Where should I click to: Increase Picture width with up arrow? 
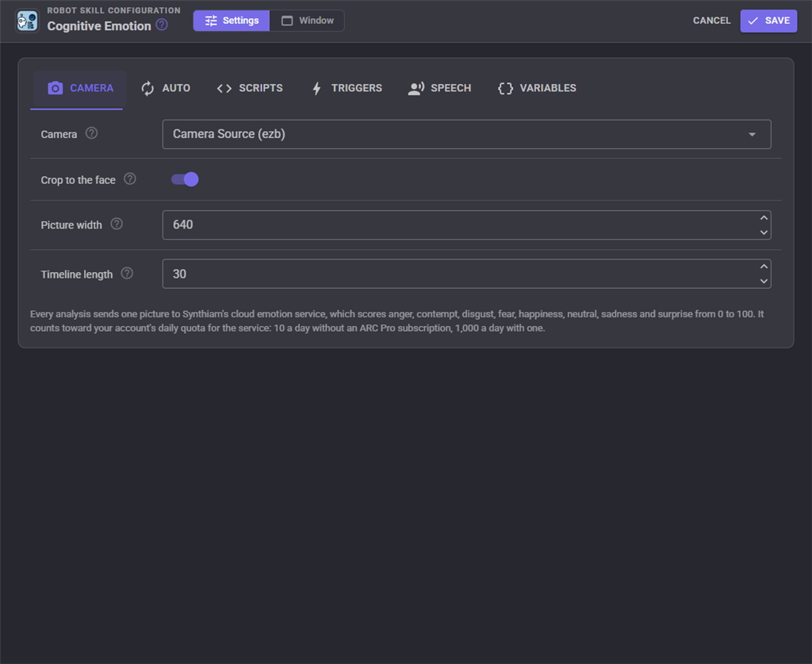[764, 218]
